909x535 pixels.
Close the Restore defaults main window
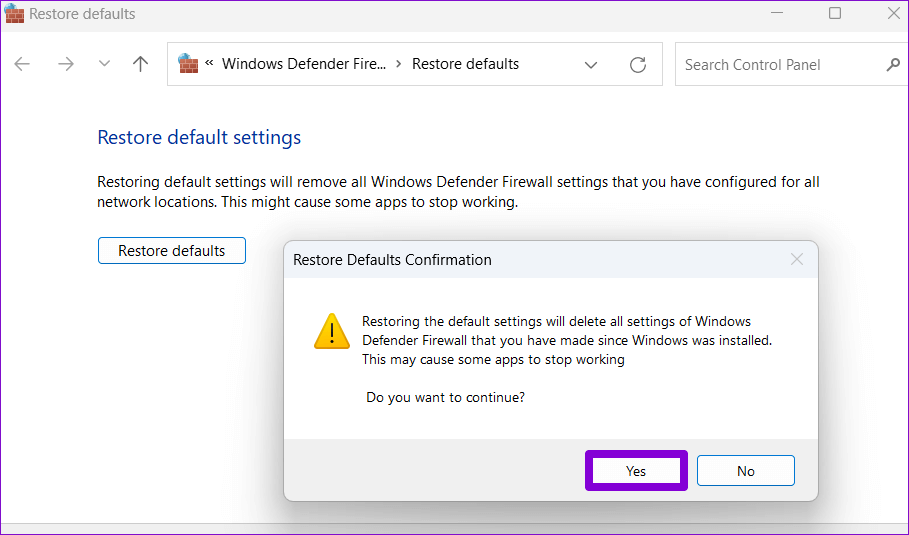pyautogui.click(x=893, y=13)
